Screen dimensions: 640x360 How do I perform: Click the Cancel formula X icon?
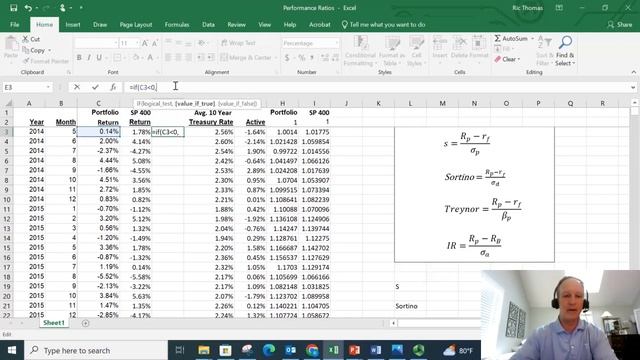pos(77,87)
